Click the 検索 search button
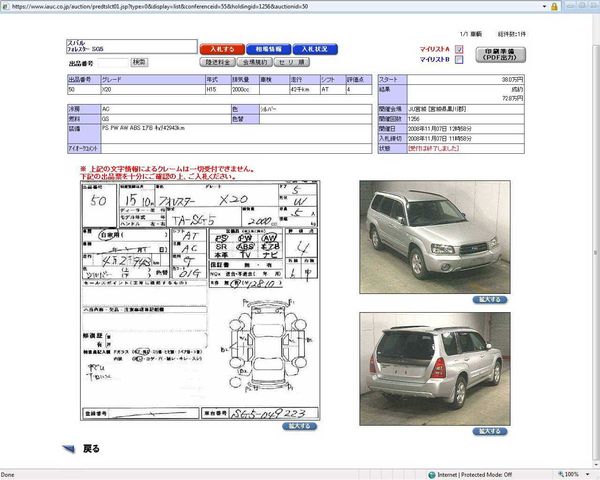Screen dimensions: 600x480 [139, 62]
